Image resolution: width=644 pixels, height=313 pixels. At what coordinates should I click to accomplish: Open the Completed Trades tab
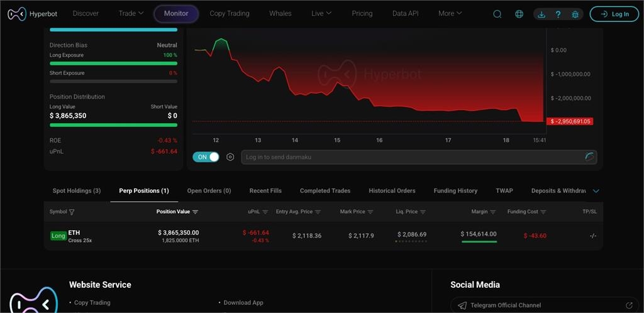[x=325, y=190]
